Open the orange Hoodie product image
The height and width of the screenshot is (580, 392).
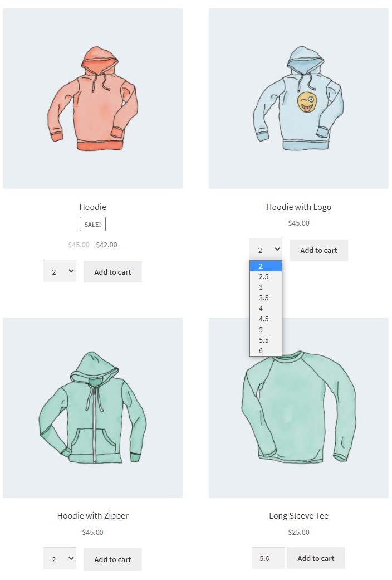[x=92, y=99]
